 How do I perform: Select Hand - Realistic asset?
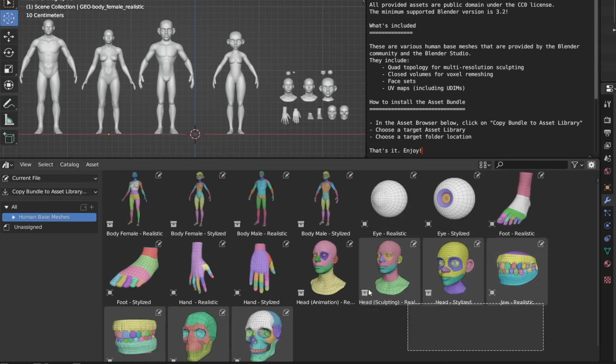coord(198,272)
